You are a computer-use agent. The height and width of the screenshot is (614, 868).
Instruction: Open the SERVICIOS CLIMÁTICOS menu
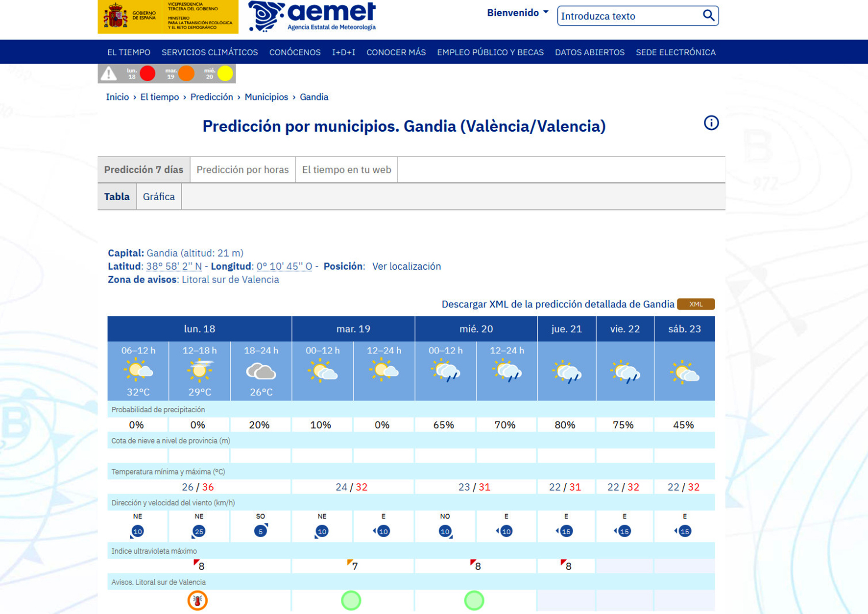(x=210, y=52)
